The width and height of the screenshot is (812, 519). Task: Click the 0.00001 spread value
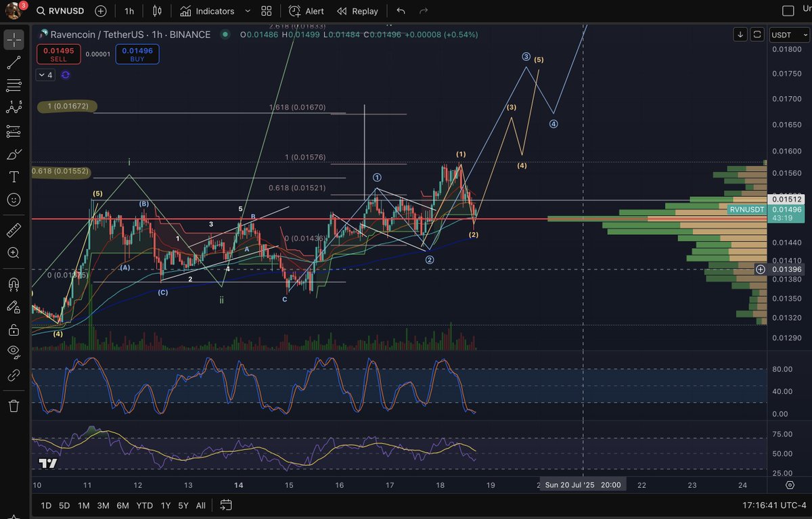coord(98,54)
